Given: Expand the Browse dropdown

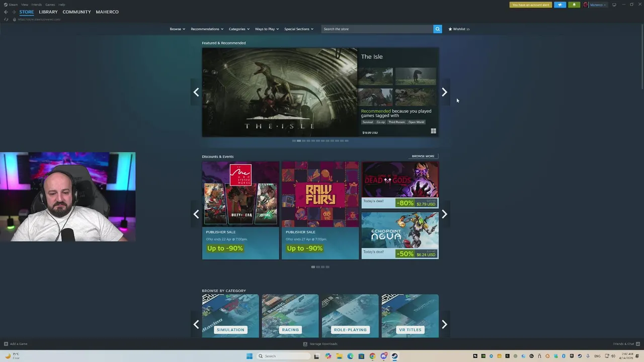Looking at the screenshot, I should (177, 29).
